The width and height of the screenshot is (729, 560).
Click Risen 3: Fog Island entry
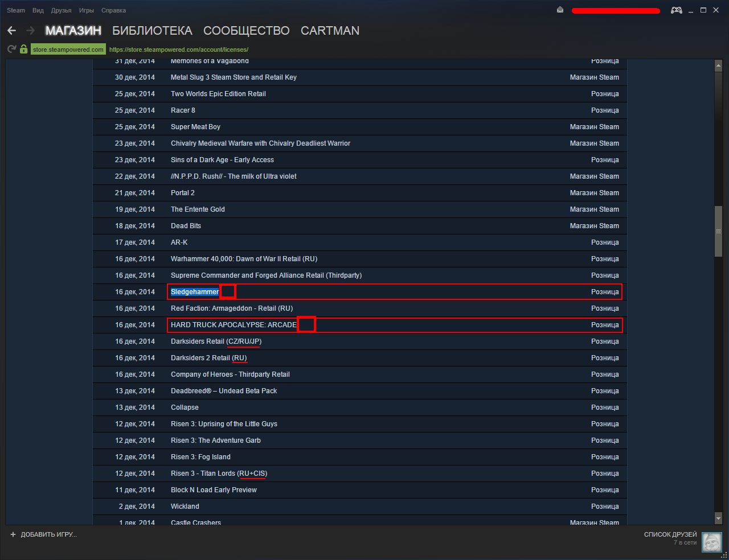click(x=200, y=457)
